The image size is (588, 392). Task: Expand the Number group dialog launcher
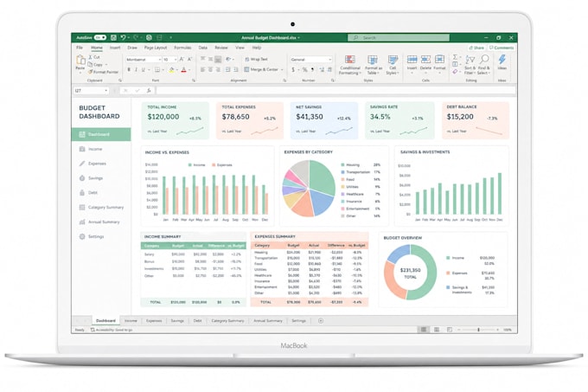coord(333,80)
